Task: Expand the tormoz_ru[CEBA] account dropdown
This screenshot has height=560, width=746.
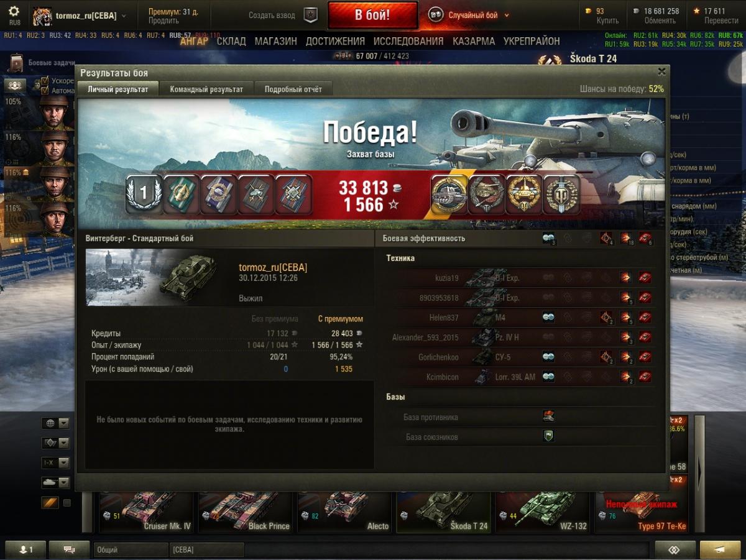Action: point(124,16)
